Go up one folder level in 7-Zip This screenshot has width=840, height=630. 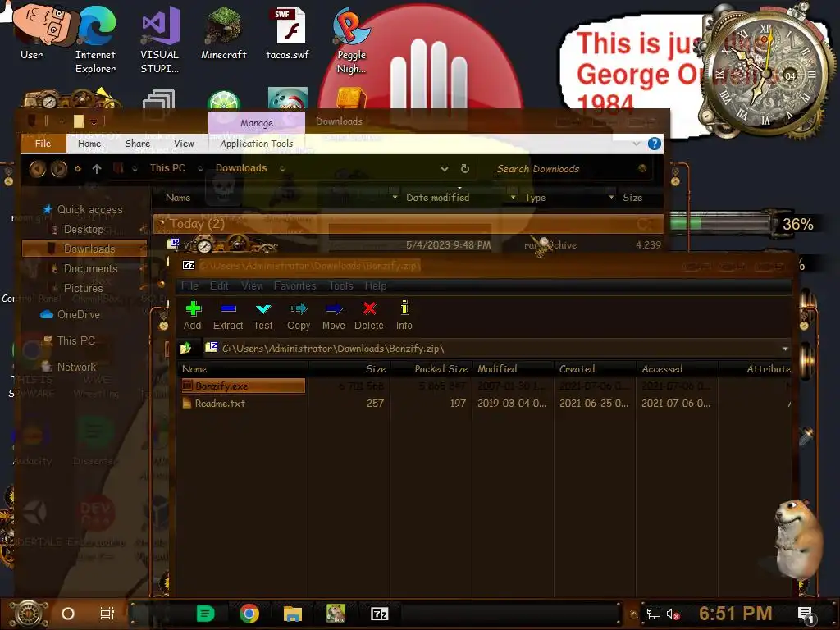(x=186, y=349)
